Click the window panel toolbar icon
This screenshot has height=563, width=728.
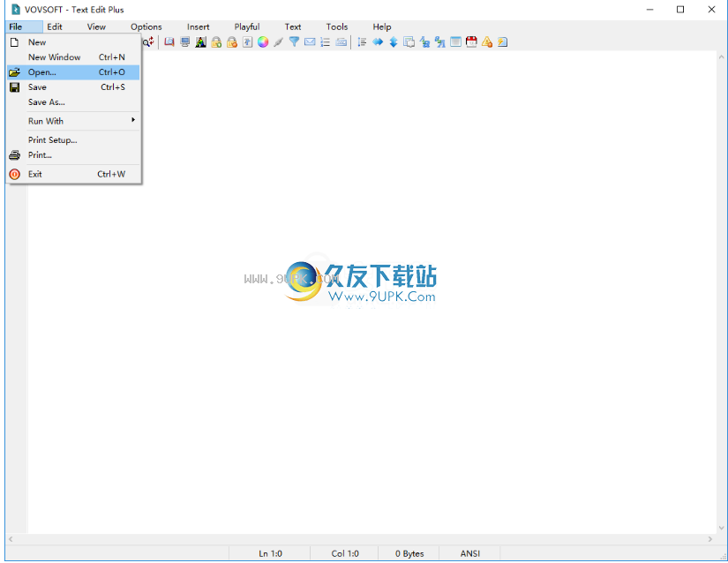click(x=456, y=42)
